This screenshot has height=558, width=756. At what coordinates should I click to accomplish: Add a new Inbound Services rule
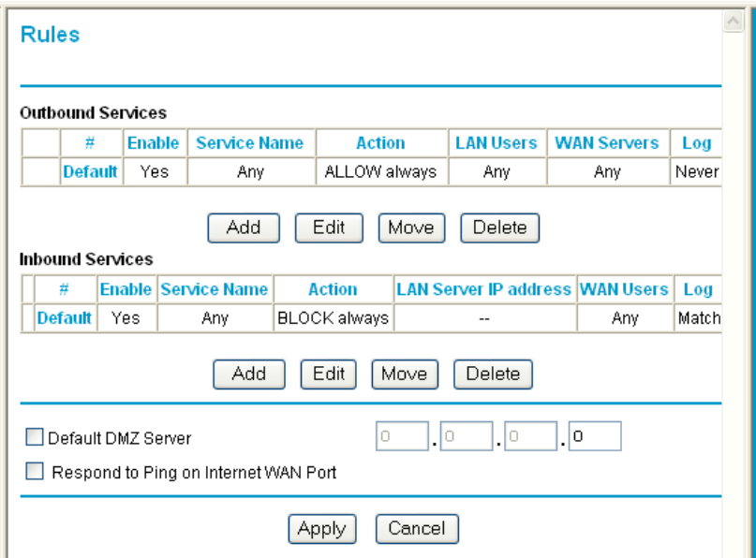point(248,374)
